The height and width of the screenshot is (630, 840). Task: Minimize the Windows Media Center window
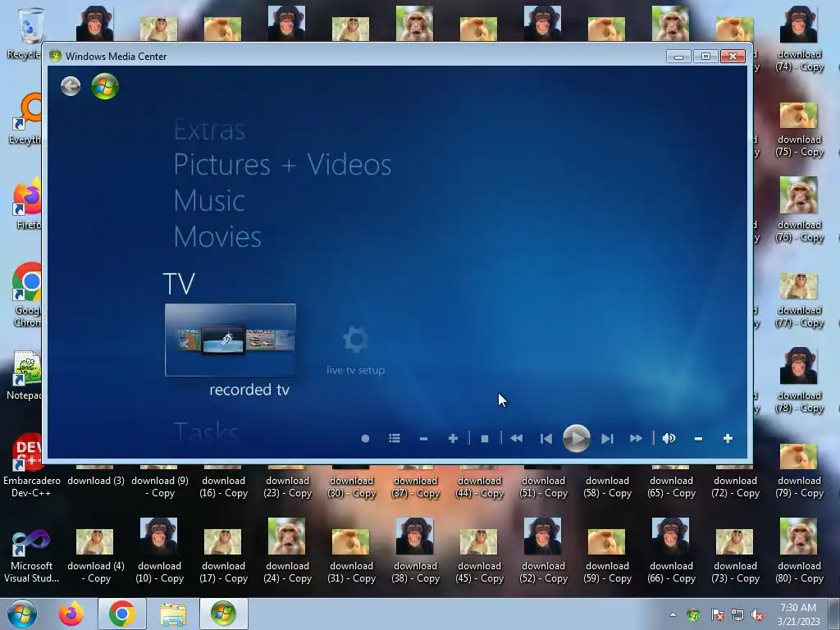coord(678,57)
